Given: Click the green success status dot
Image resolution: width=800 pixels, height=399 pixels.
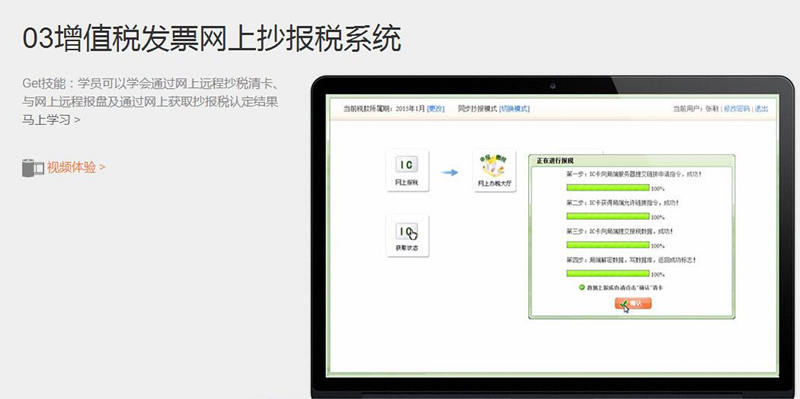Looking at the screenshot, I should coord(582,287).
